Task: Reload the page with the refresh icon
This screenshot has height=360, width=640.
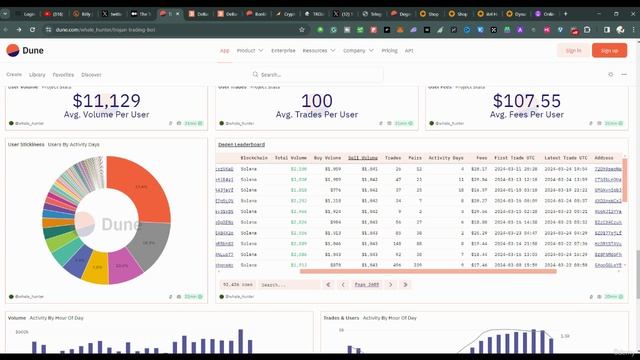Action: coord(32,30)
